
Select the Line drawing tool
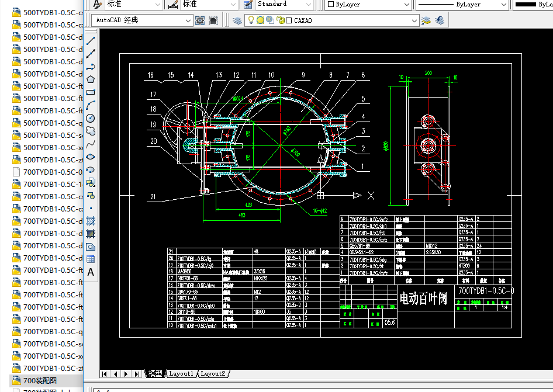click(91, 41)
